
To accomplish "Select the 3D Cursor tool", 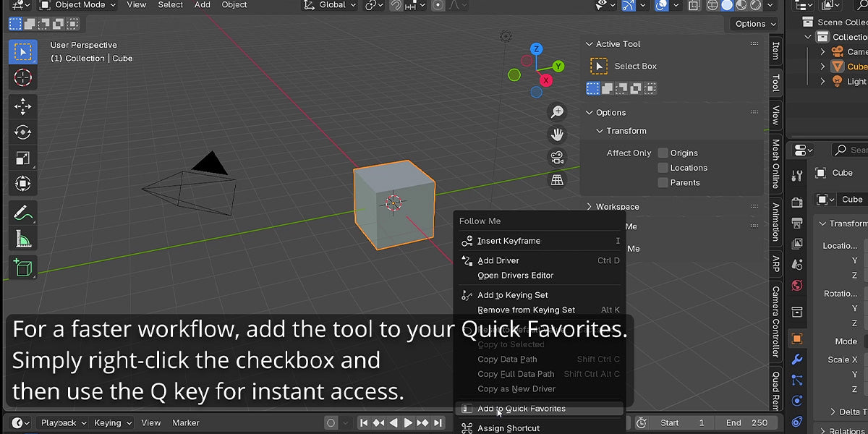I will pyautogui.click(x=22, y=77).
